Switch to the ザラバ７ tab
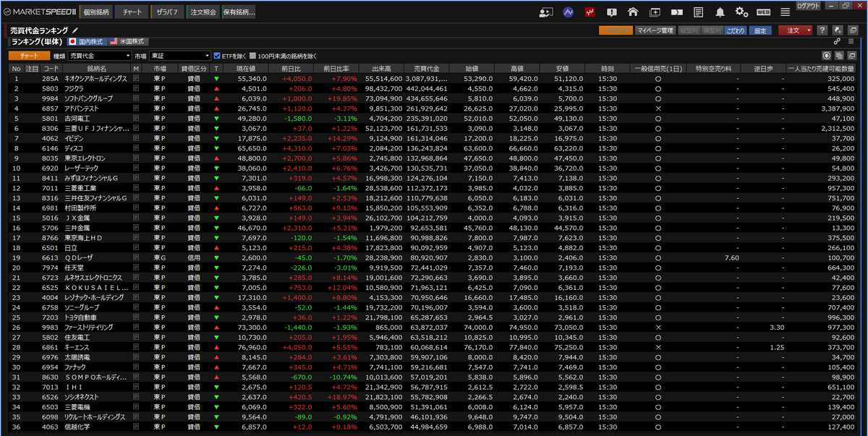The image size is (868, 436). pos(167,12)
